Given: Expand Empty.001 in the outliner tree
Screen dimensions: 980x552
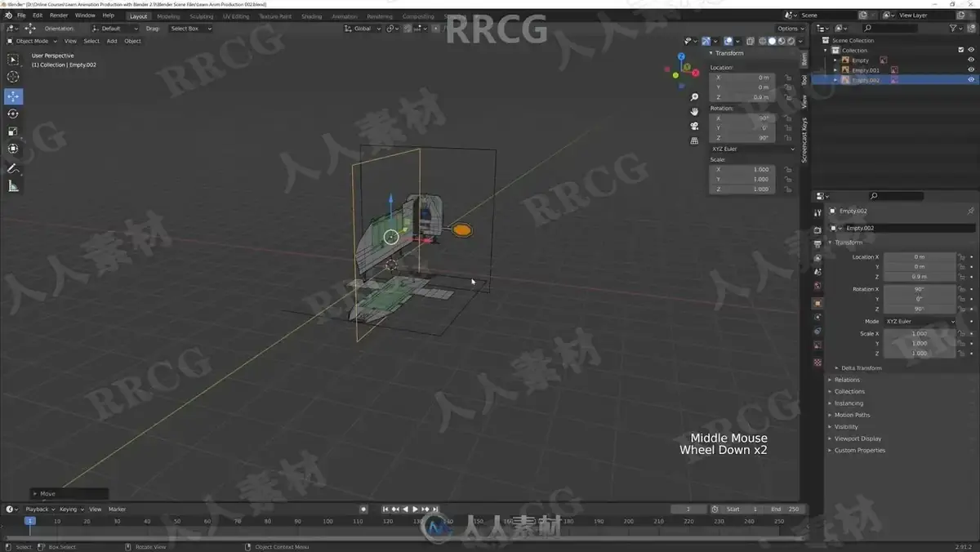Looking at the screenshot, I should click(835, 70).
